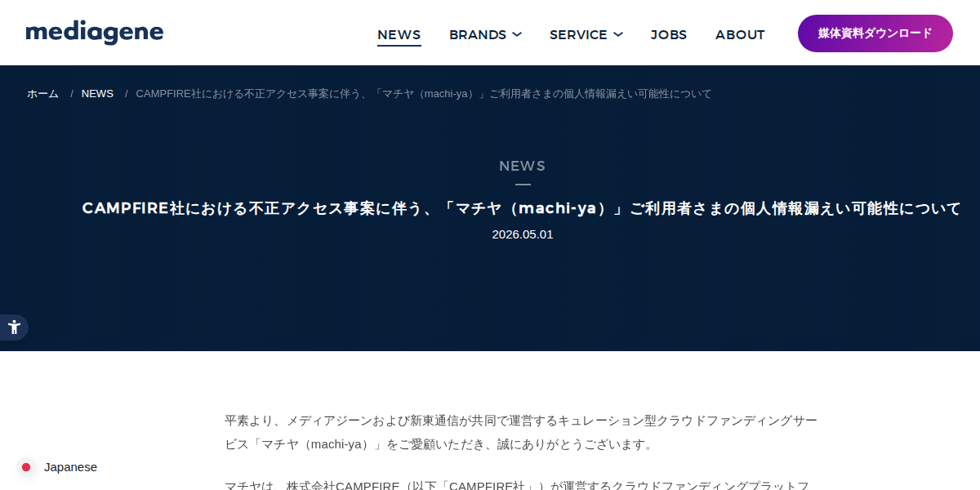Click the CAMPFIRE article title in the breadcrumb

[x=424, y=94]
